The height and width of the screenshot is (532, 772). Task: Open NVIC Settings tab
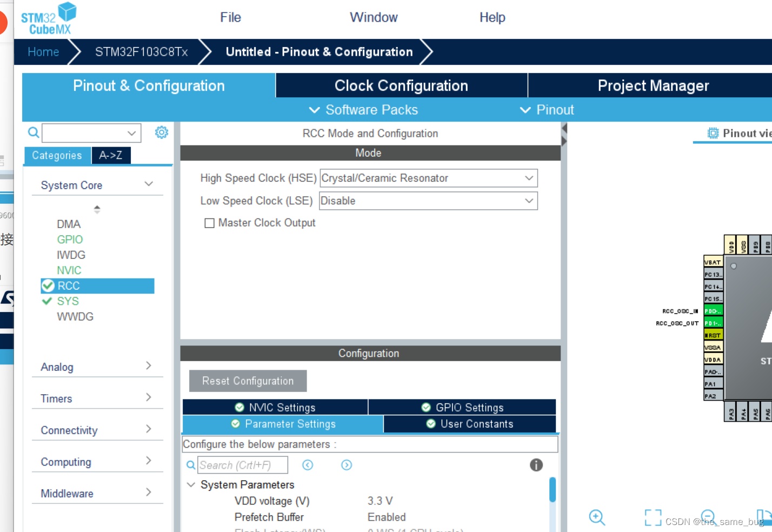(x=275, y=407)
